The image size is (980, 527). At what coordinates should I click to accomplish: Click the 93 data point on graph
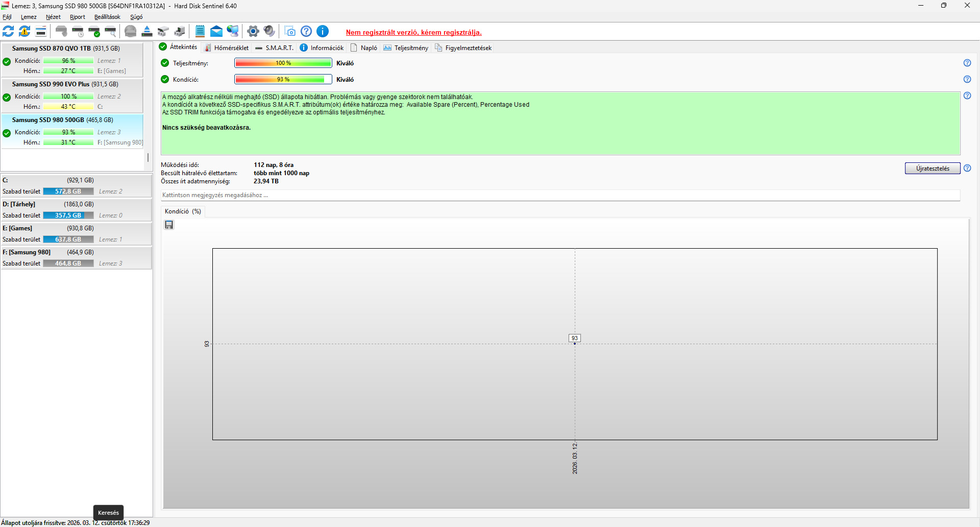(x=575, y=343)
